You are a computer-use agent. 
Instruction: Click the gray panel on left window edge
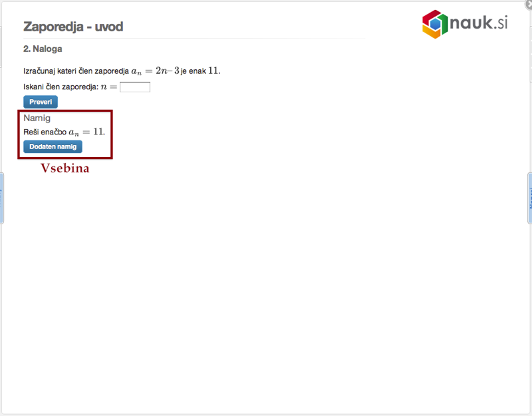pos(2,100)
